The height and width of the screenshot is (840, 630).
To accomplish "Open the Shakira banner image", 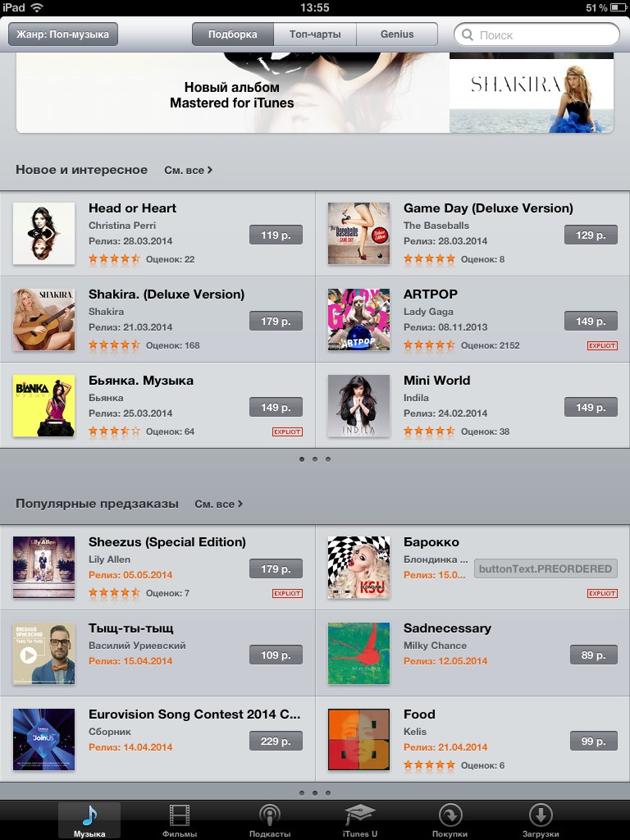I will pos(532,94).
